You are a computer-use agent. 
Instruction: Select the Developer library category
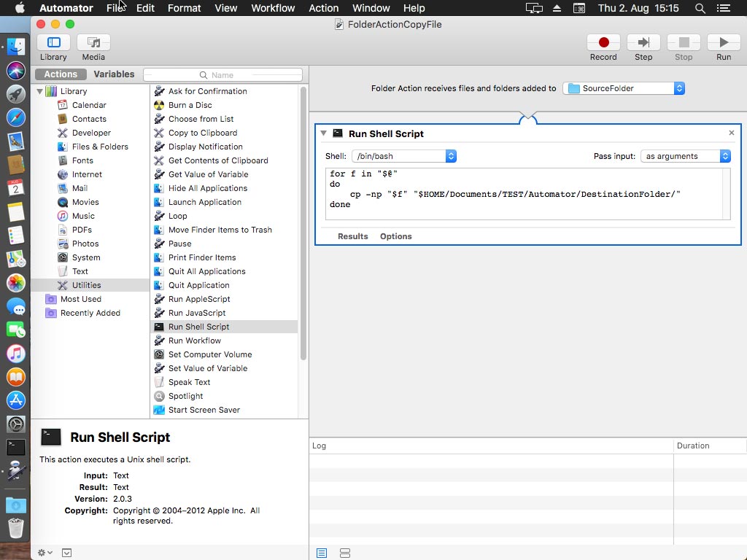tap(91, 133)
